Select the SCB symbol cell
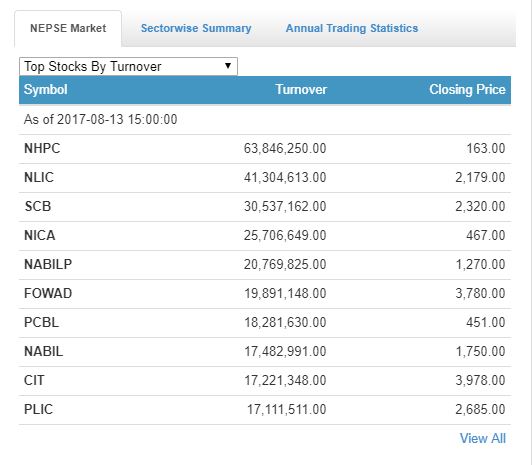This screenshot has width=532, height=465. [38, 206]
